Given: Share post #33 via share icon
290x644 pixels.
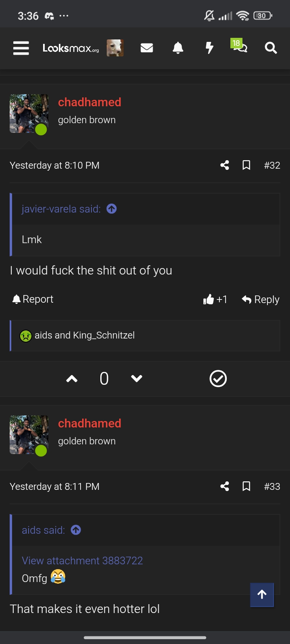Looking at the screenshot, I should click(x=225, y=486).
